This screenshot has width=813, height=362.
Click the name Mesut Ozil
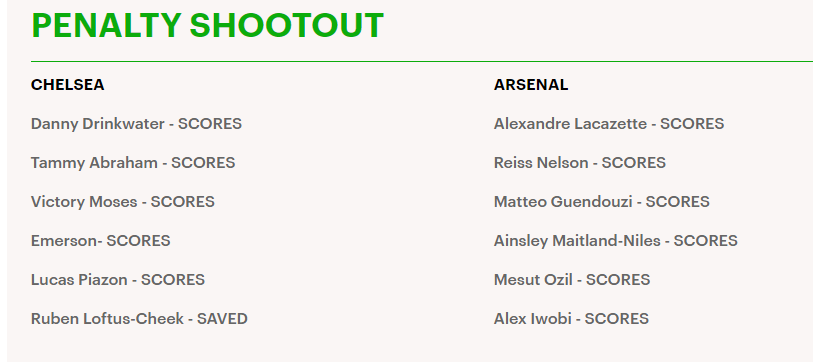534,280
